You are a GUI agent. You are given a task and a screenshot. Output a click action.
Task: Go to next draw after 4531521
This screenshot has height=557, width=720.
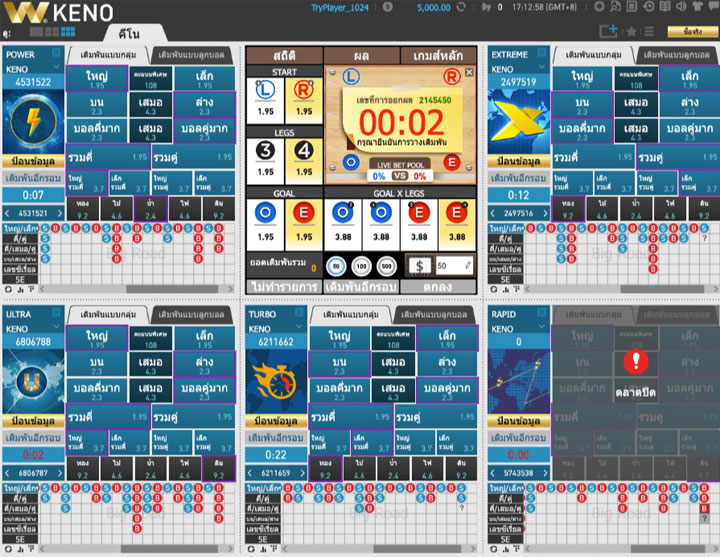point(59,213)
